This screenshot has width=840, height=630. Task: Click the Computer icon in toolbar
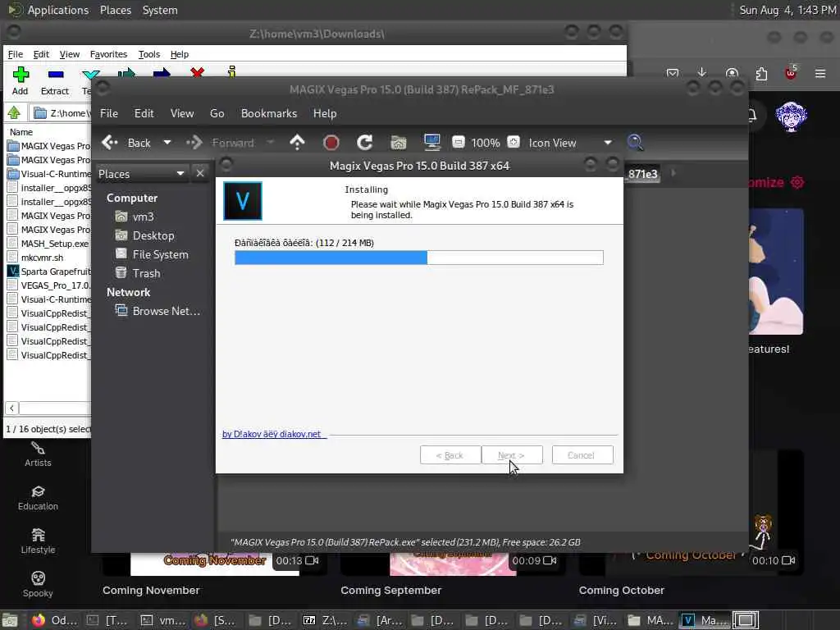coord(431,142)
